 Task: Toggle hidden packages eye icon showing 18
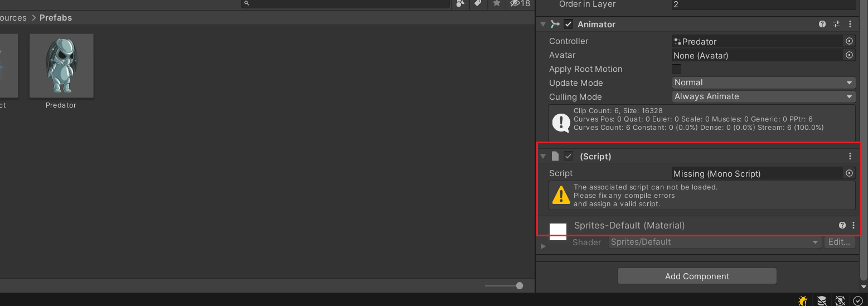(520, 3)
